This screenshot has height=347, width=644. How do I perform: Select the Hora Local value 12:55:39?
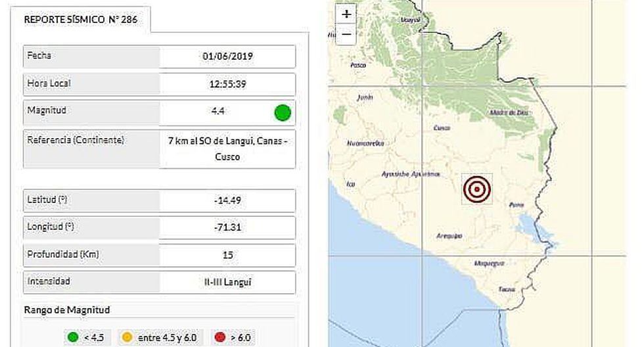tap(227, 84)
